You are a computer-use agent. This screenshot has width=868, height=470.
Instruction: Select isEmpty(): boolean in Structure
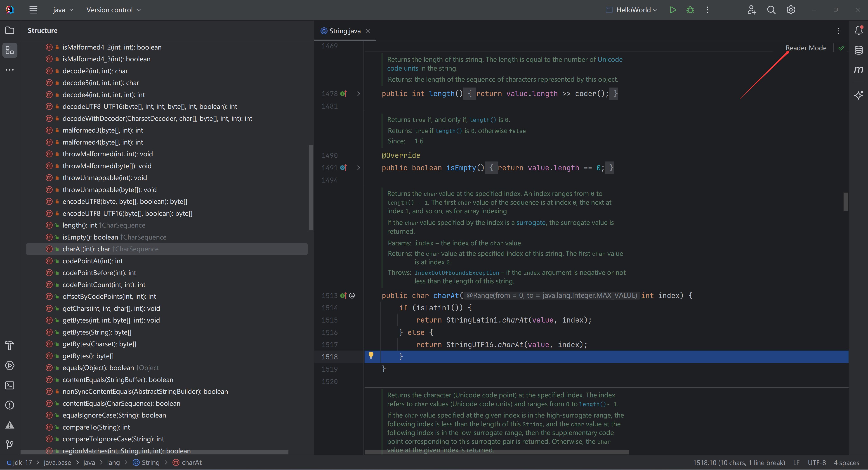(x=167, y=237)
